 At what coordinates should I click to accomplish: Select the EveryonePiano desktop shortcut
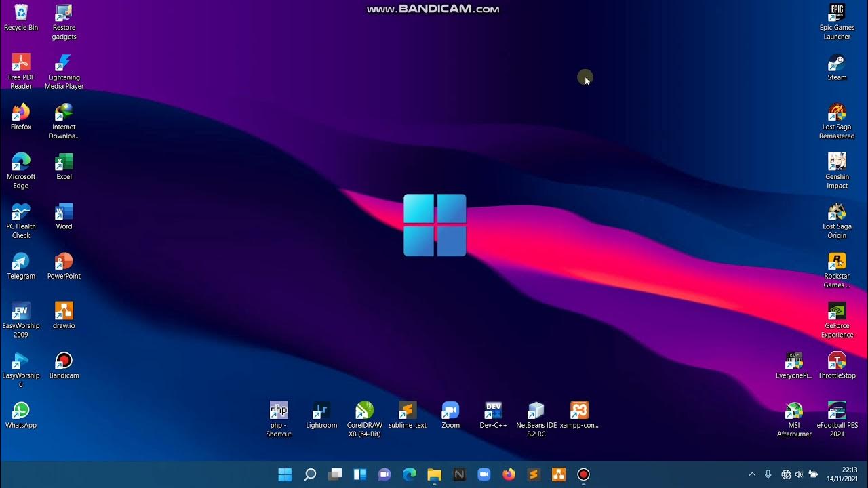794,365
